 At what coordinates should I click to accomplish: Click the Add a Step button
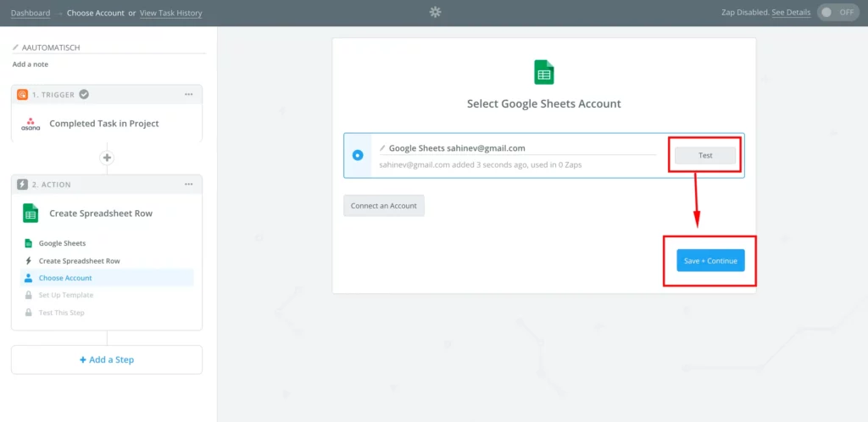tap(107, 359)
